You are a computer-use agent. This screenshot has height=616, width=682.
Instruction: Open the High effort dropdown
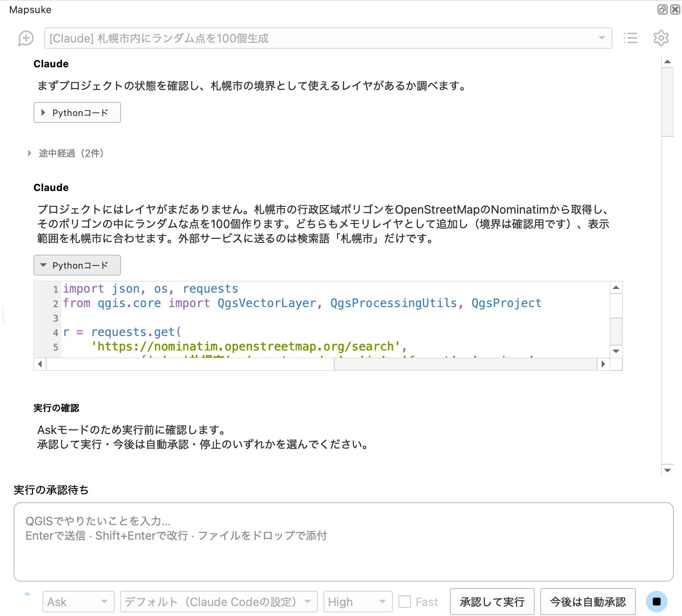coord(358,602)
